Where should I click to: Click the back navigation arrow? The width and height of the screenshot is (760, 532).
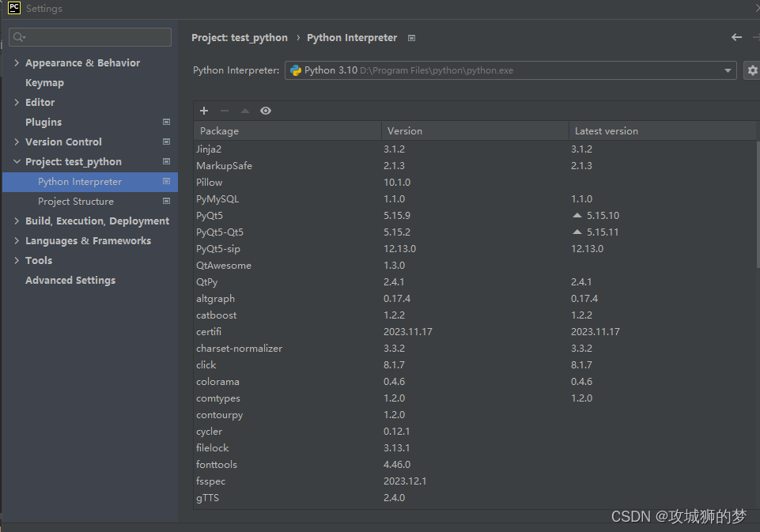coord(737,37)
